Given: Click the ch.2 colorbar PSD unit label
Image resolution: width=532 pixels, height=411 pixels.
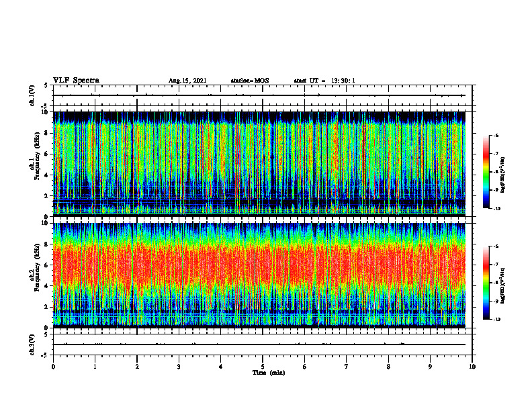Looking at the screenshot, I should pyautogui.click(x=503, y=286).
